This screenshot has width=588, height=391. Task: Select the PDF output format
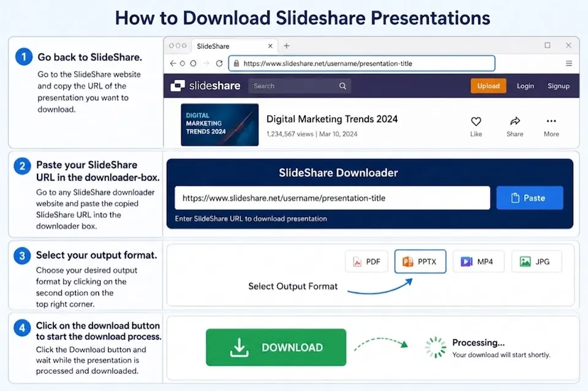(366, 261)
